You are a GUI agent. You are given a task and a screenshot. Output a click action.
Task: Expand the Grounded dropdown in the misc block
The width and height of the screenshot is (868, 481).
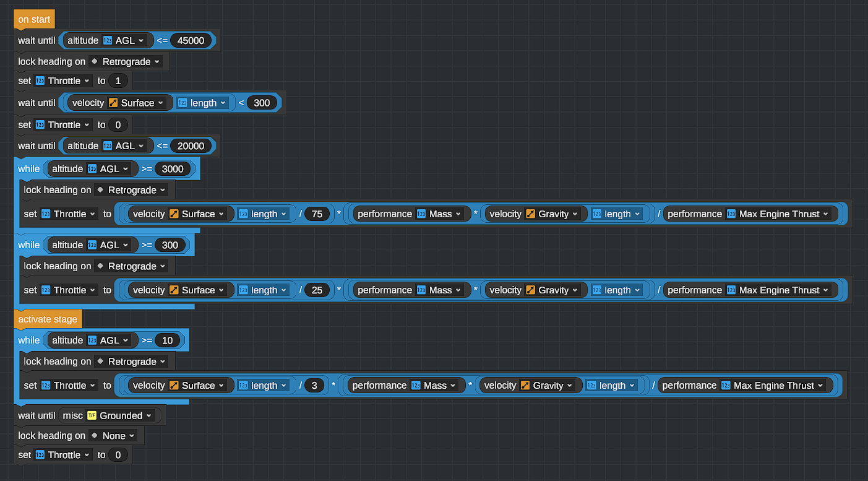tap(126, 416)
